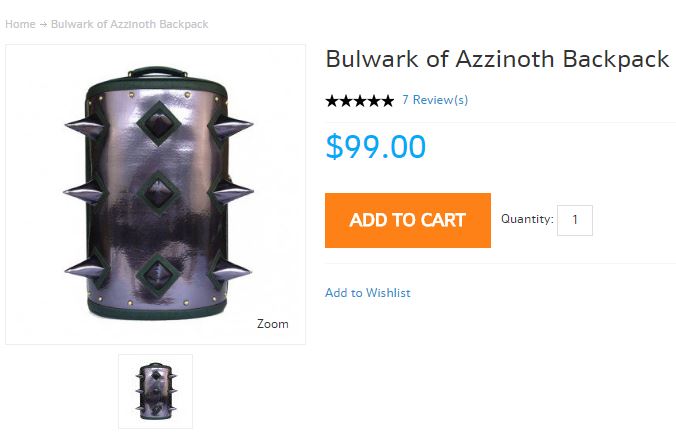Click the second rating star
Image resolution: width=676 pixels, height=442 pixels.
pyautogui.click(x=346, y=101)
